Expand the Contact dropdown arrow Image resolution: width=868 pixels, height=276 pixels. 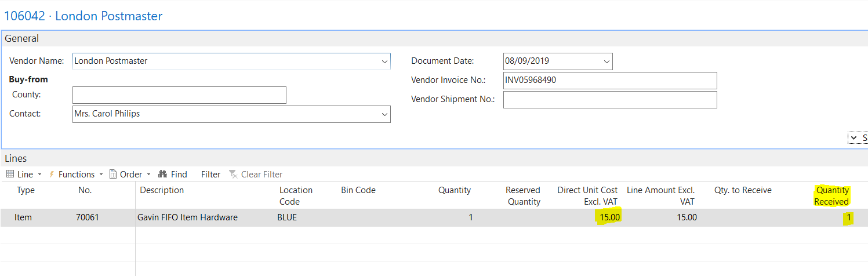click(384, 114)
